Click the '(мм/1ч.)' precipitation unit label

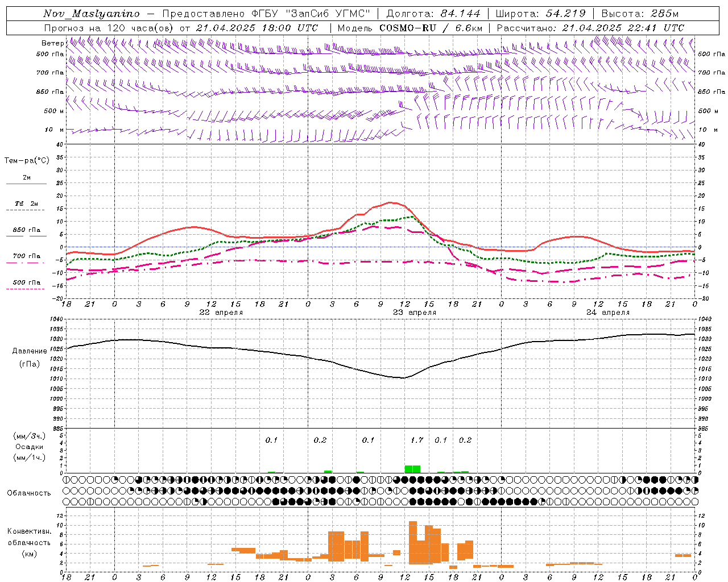point(30,457)
